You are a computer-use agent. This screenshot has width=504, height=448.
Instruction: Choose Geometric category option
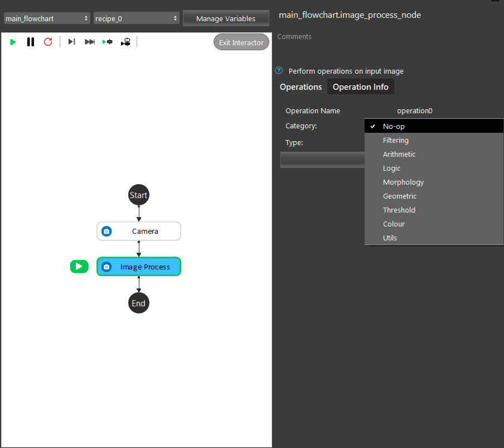click(x=434, y=196)
